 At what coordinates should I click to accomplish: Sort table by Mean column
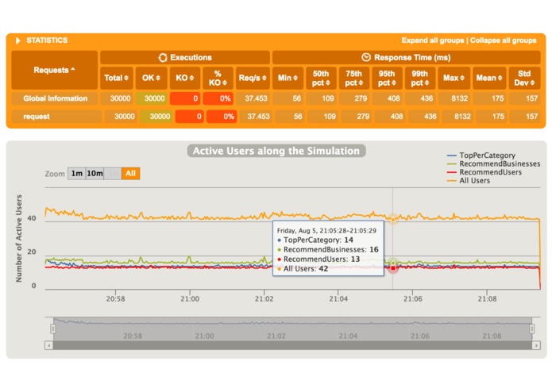pyautogui.click(x=489, y=78)
